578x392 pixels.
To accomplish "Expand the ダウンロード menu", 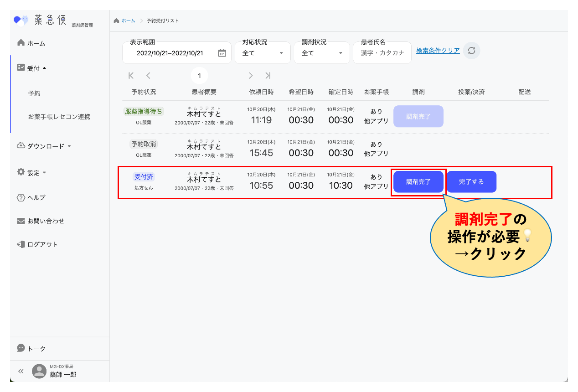I will pos(44,146).
